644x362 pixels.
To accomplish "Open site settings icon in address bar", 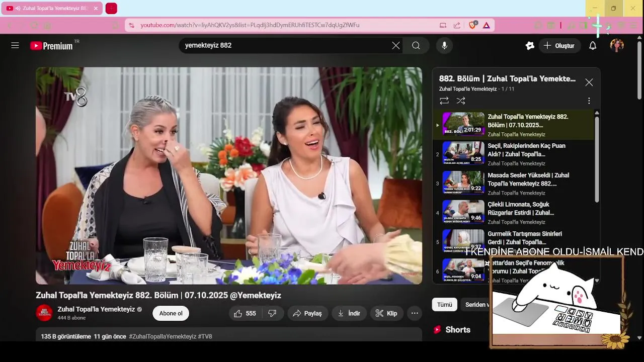I will click(131, 25).
